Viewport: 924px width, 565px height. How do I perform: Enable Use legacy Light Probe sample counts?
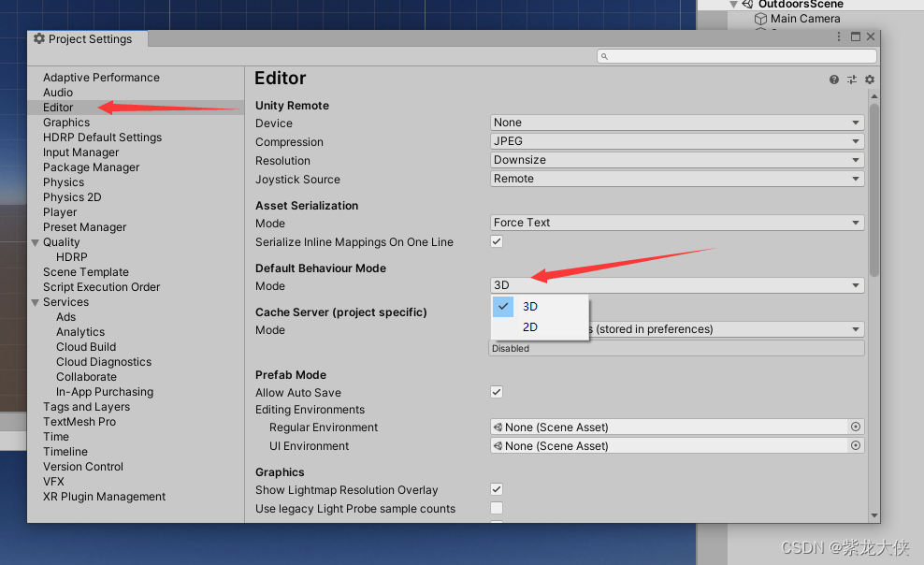click(496, 508)
